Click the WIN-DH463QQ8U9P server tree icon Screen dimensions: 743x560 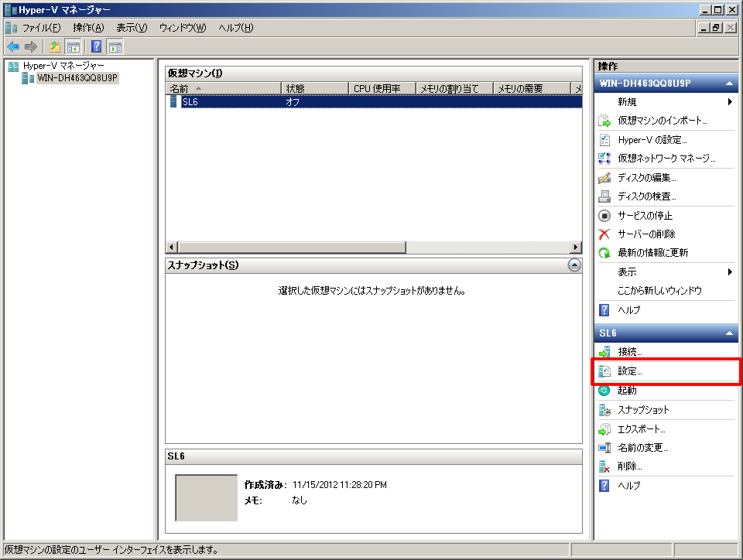pyautogui.click(x=28, y=78)
